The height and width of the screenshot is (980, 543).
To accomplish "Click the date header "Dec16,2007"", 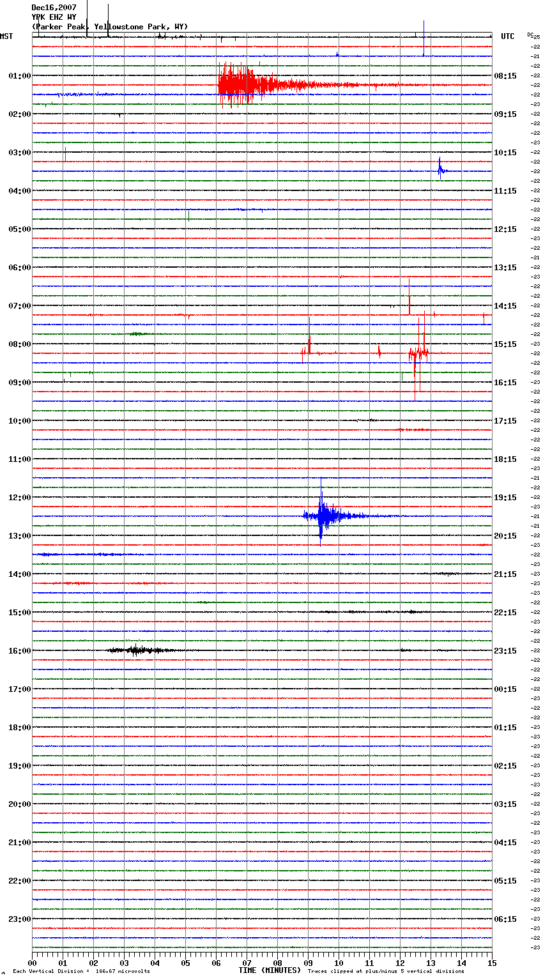I will point(54,8).
